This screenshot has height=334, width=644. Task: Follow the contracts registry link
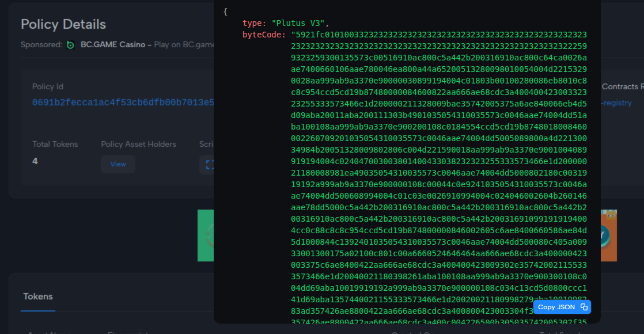pyautogui.click(x=616, y=103)
